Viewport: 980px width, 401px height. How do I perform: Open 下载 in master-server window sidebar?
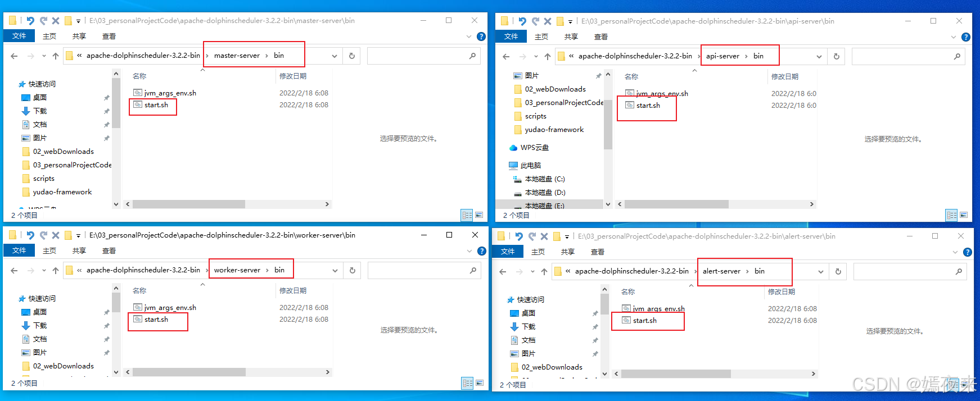click(40, 111)
